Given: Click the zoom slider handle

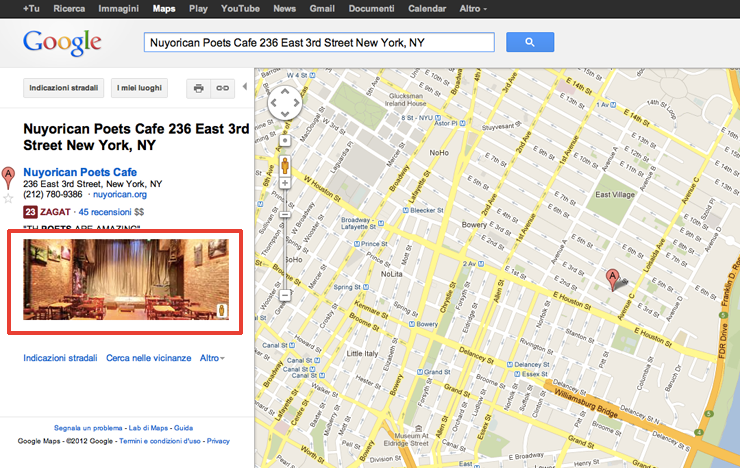Looking at the screenshot, I should point(285,215).
